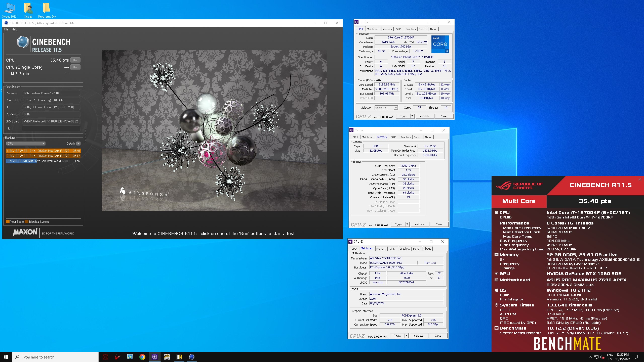Open Tools dropdown arrow in CPU-Z CPU window
Screen dimensions: 644x362
coord(412,116)
